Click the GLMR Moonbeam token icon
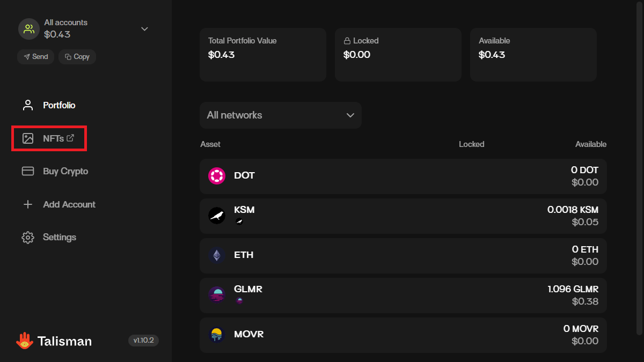Image resolution: width=644 pixels, height=362 pixels. [217, 295]
